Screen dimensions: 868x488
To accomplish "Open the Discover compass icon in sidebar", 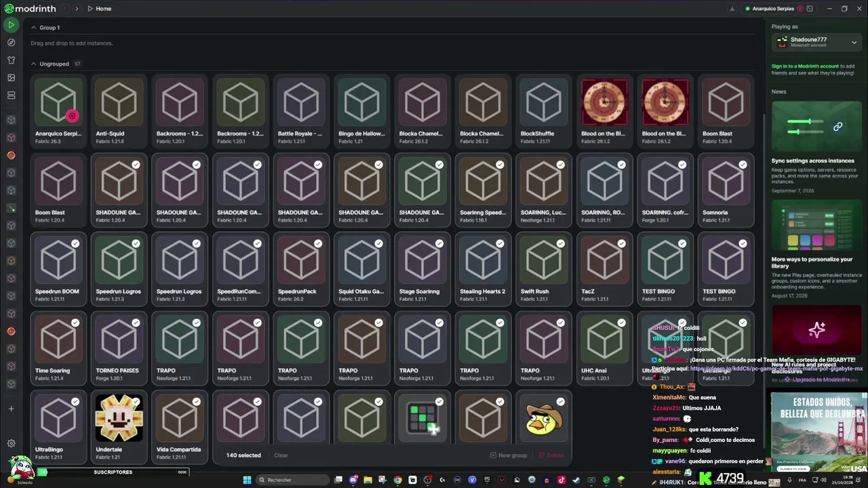I will pos(11,42).
